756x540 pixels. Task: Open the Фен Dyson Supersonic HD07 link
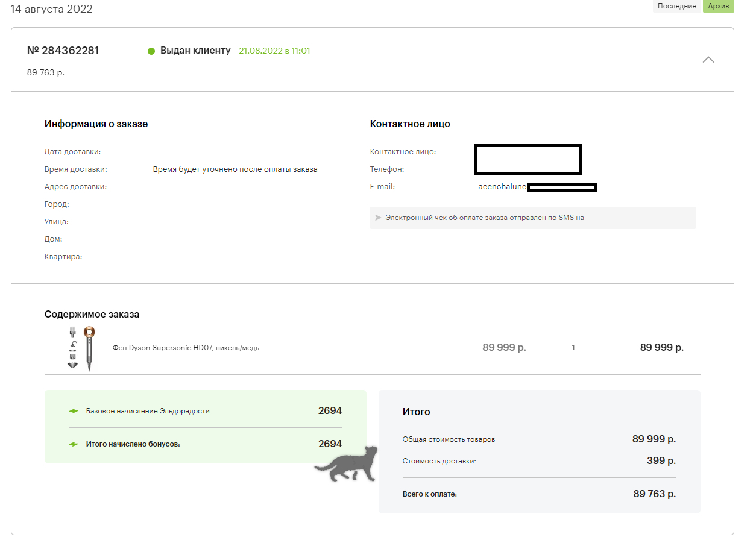pos(186,348)
